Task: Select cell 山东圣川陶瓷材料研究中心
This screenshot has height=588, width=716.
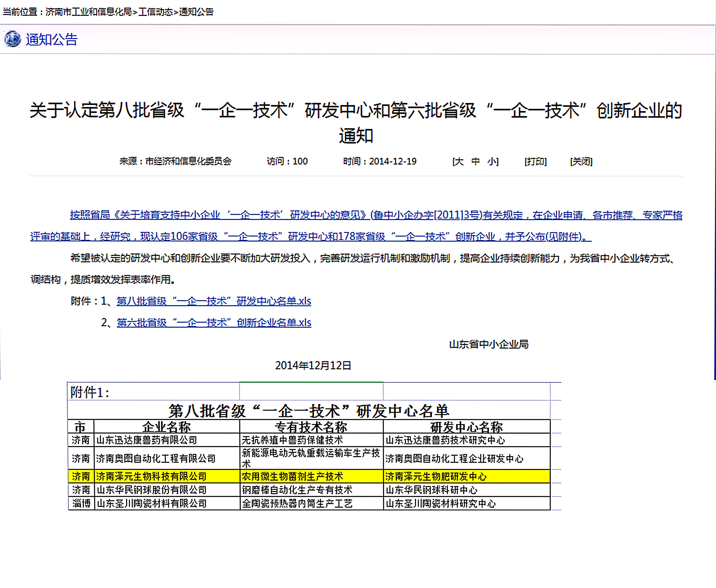Action: pos(467,503)
